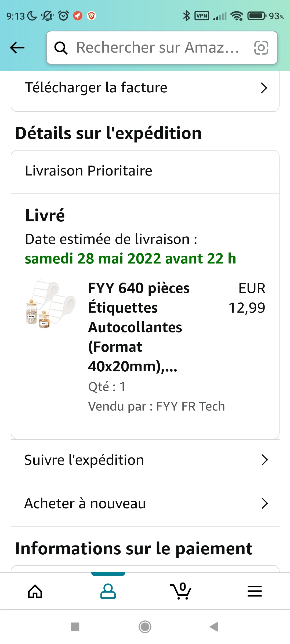The height and width of the screenshot is (644, 290).
Task: Open camera scan in search bar
Action: [261, 48]
